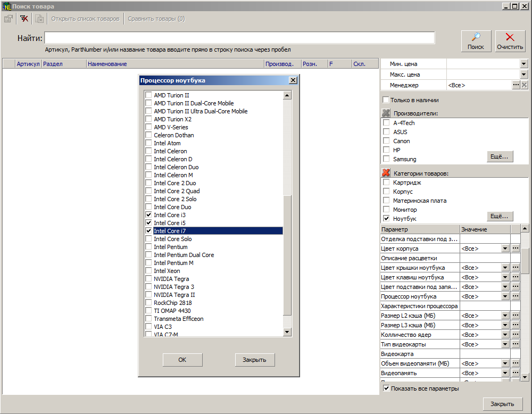The width and height of the screenshot is (532, 414).
Task: Sort results by Наименование column header
Action: [x=175, y=63]
